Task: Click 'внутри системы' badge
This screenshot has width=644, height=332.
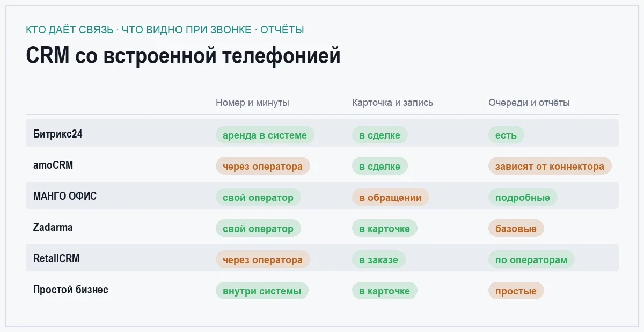Action: [262, 291]
